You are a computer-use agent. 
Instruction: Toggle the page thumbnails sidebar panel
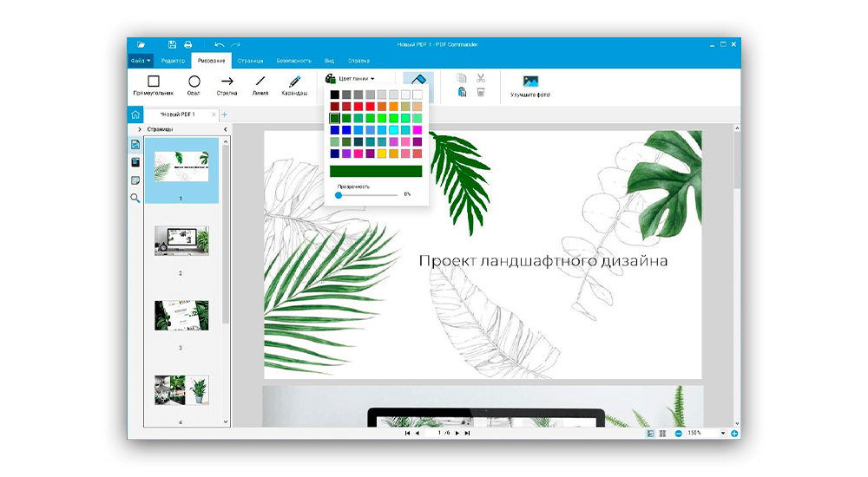click(x=135, y=144)
